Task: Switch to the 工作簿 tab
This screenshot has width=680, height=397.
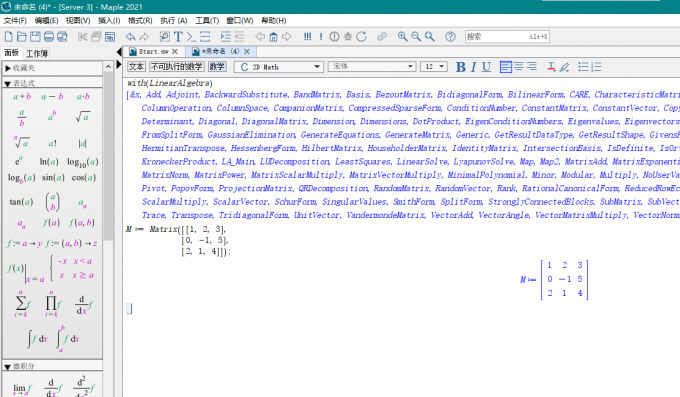Action: pyautogui.click(x=37, y=53)
